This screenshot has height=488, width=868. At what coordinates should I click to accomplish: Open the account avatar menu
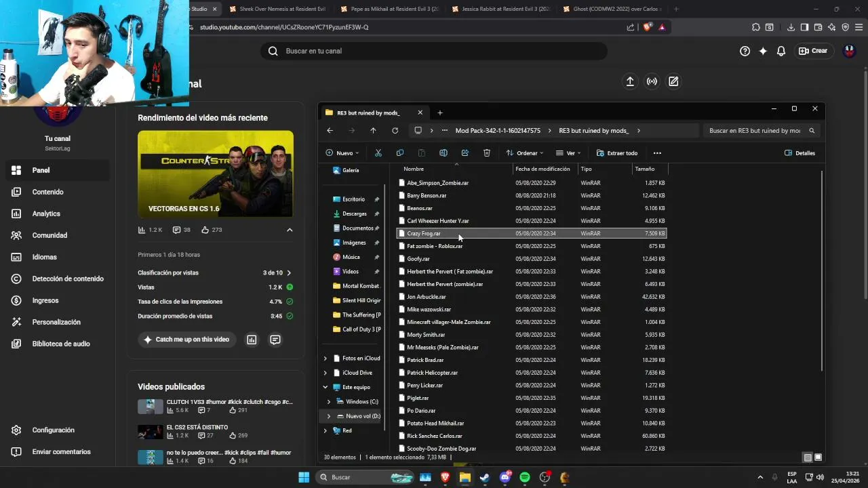pos(849,51)
